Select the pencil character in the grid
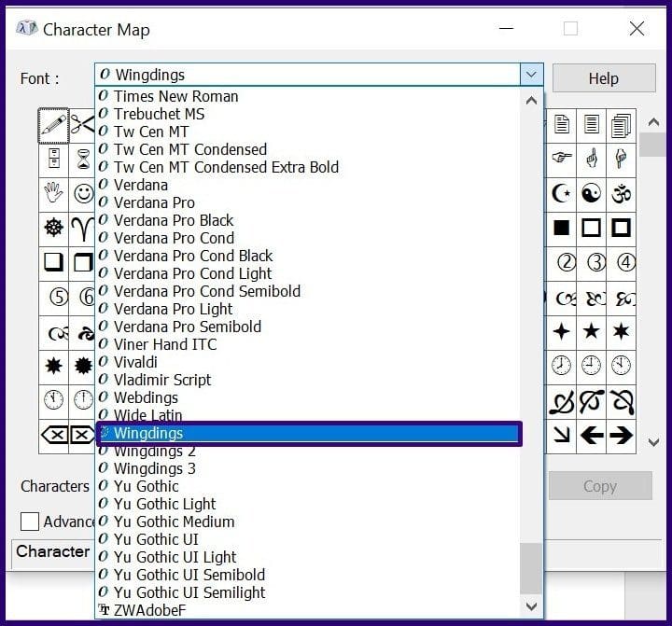Viewport: 672px width, 626px height. point(53,125)
